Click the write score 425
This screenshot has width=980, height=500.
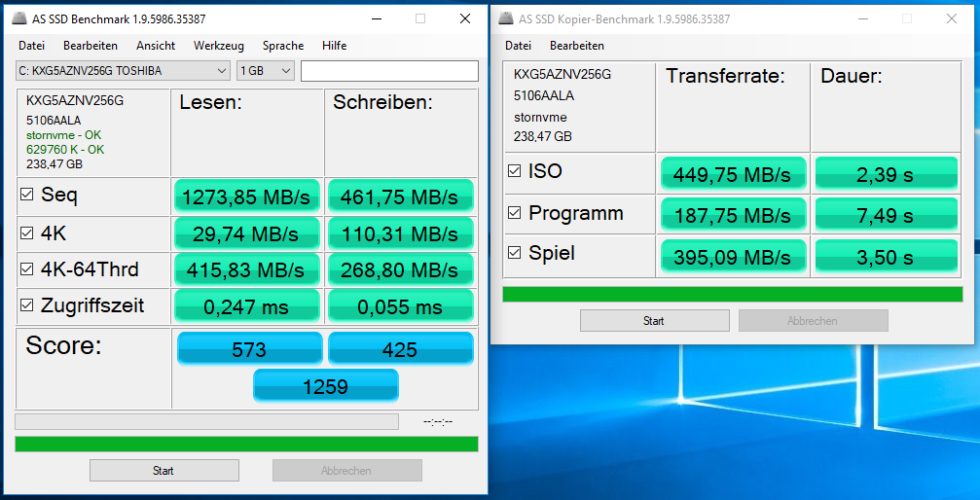(400, 349)
